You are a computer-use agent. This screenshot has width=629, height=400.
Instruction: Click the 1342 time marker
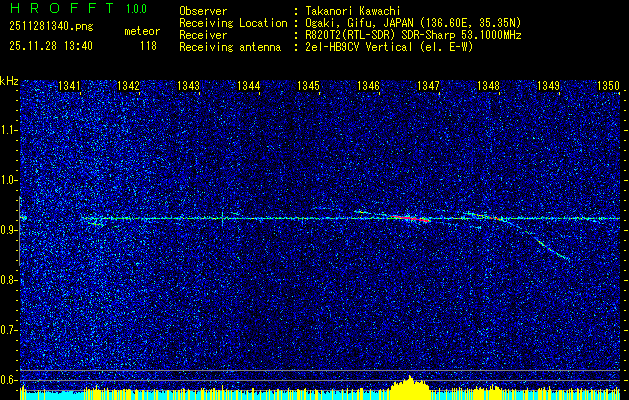coord(128,86)
